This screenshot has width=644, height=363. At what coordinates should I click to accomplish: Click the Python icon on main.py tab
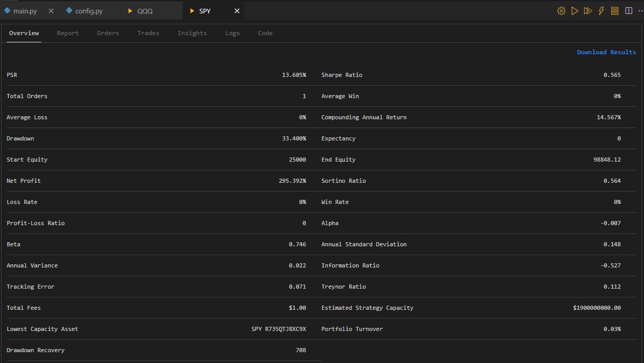coord(7,11)
